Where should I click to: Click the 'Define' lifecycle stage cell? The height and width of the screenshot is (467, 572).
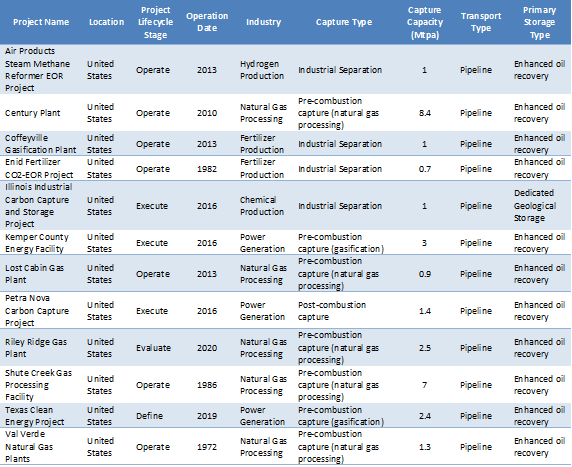pyautogui.click(x=150, y=416)
